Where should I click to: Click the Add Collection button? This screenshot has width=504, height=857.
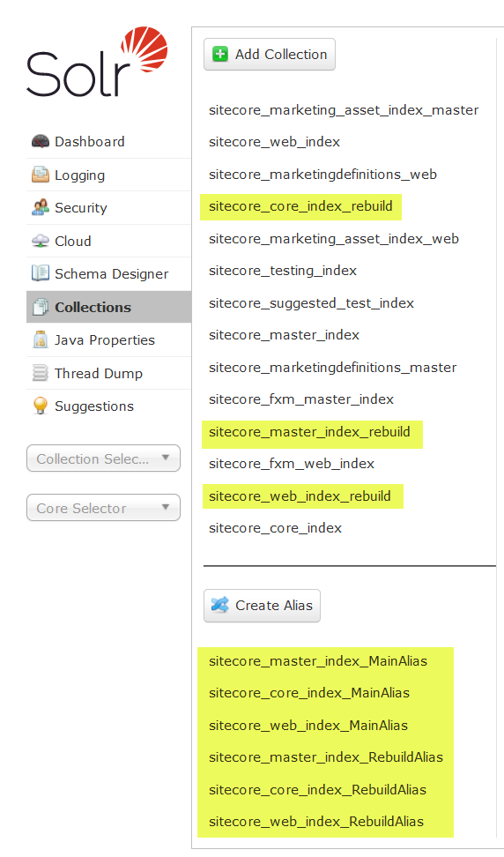270,54
